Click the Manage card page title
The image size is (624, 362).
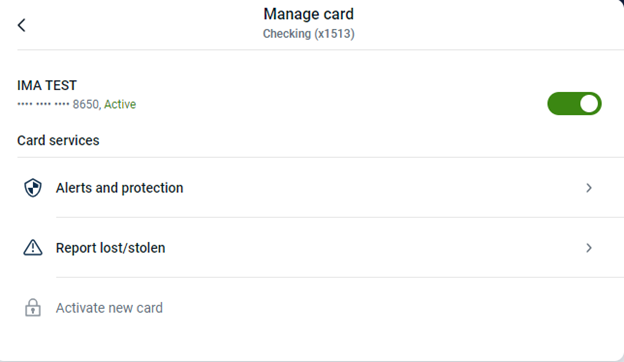coord(308,14)
